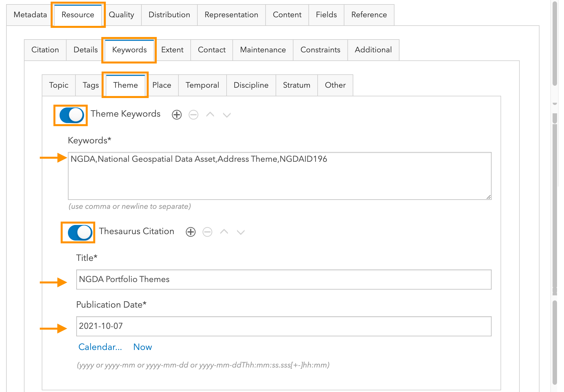Click Now to insert current date
Viewport: 564px width, 392px height.
tap(143, 347)
